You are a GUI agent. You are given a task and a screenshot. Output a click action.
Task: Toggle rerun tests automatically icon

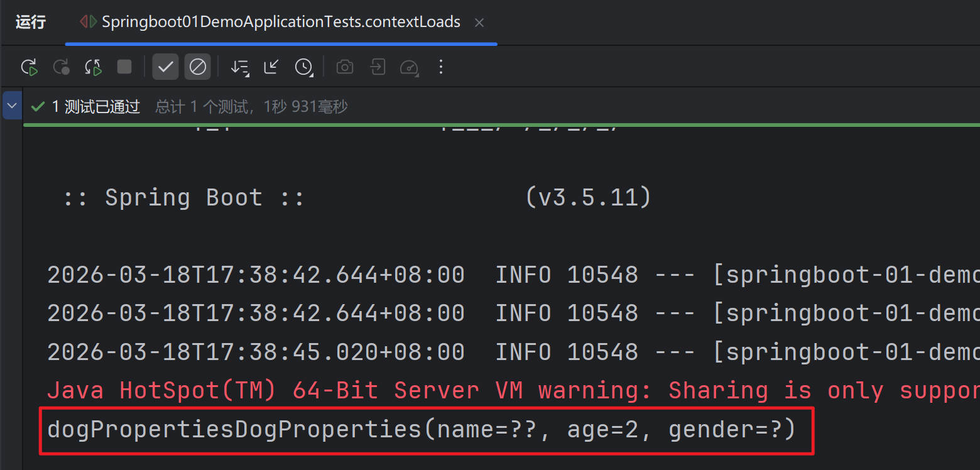pos(94,67)
